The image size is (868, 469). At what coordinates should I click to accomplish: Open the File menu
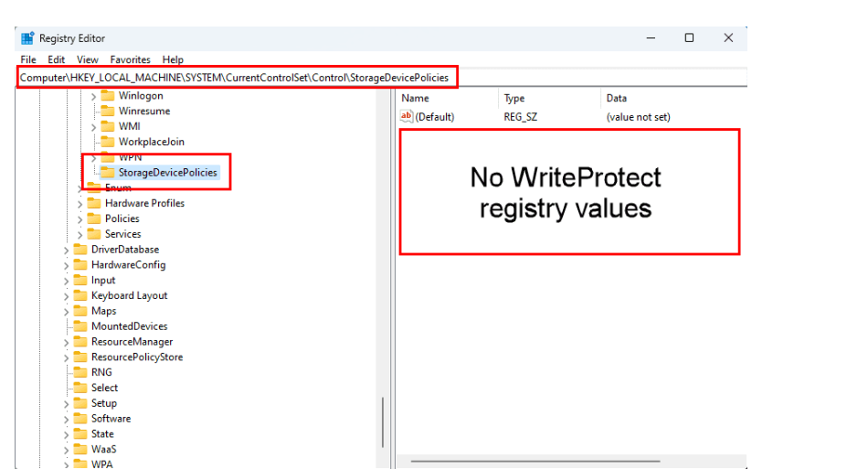[28, 59]
